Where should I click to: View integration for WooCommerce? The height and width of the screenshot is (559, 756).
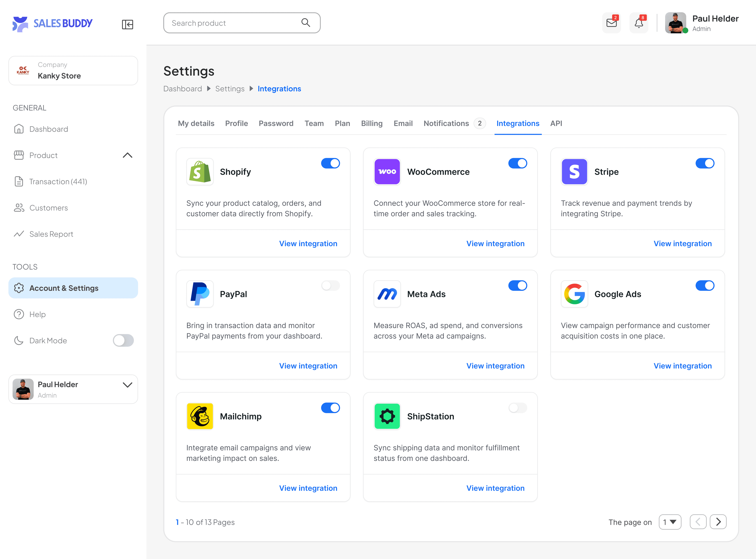495,244
